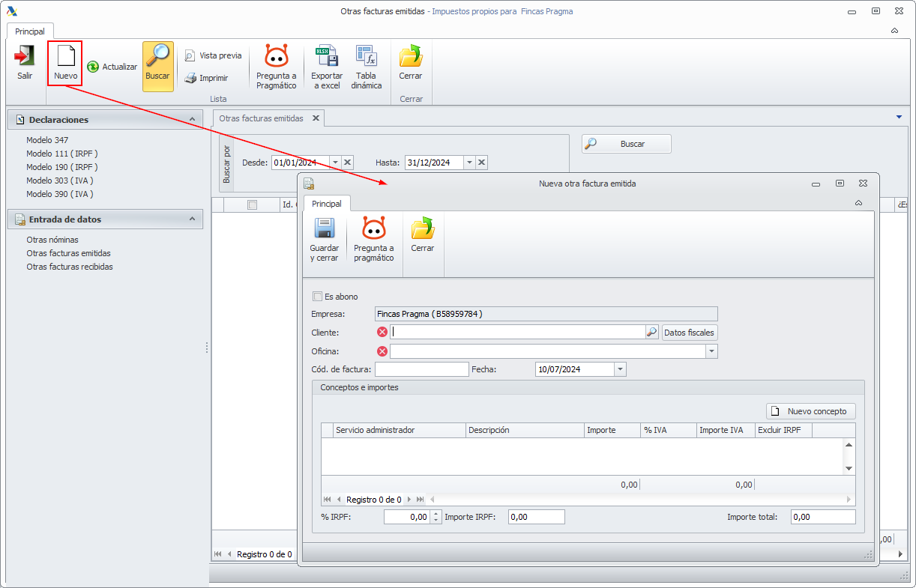Close the Otras facturas emitidas document tab
This screenshot has height=588, width=916.
(x=316, y=118)
